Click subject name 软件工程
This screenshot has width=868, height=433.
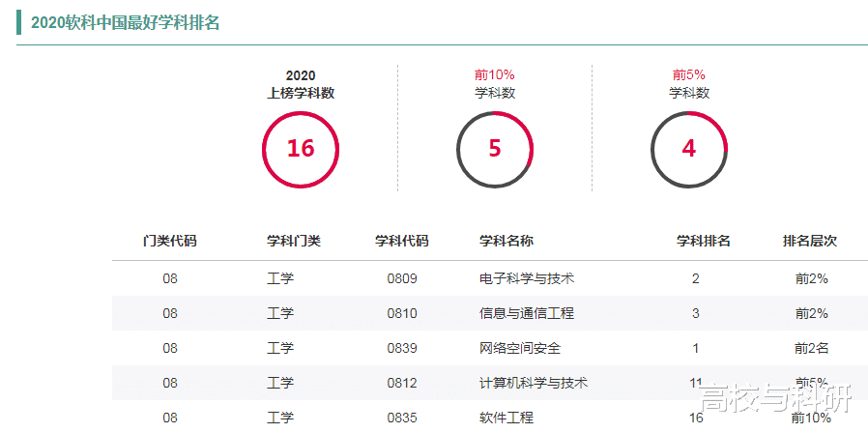[506, 418]
